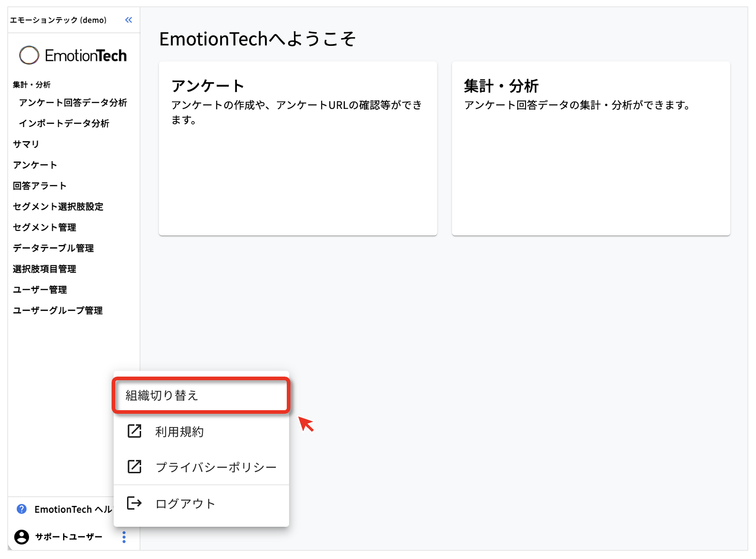
Task: Click the logout arrow icon
Action: (134, 503)
